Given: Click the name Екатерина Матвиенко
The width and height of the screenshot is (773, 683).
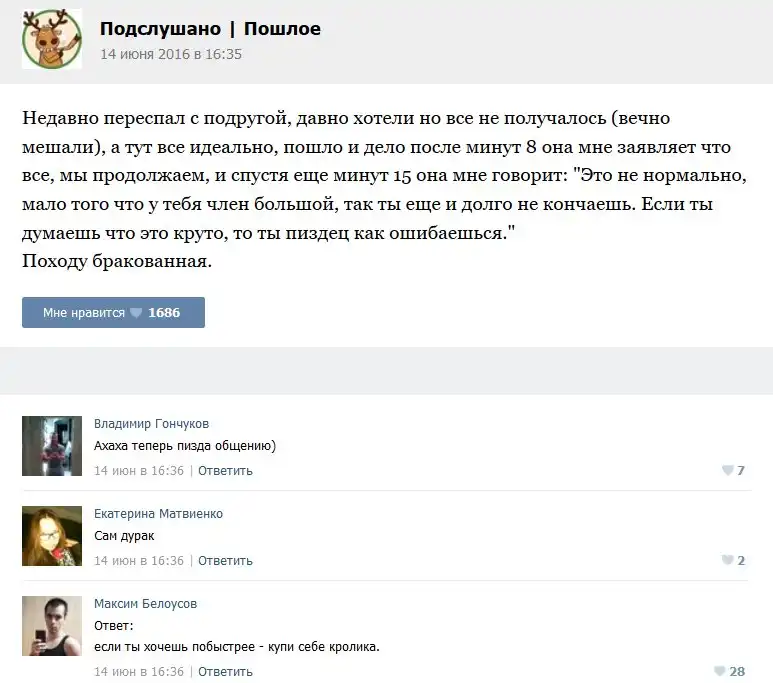Looking at the screenshot, I should [158, 514].
